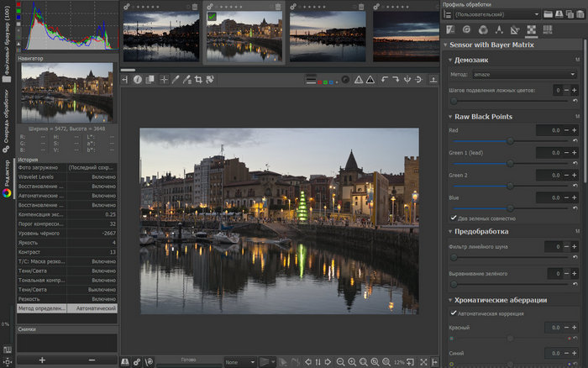Toggle the checked mark on second filmstrip thumbnail
The height and width of the screenshot is (368, 588).
(x=211, y=16)
